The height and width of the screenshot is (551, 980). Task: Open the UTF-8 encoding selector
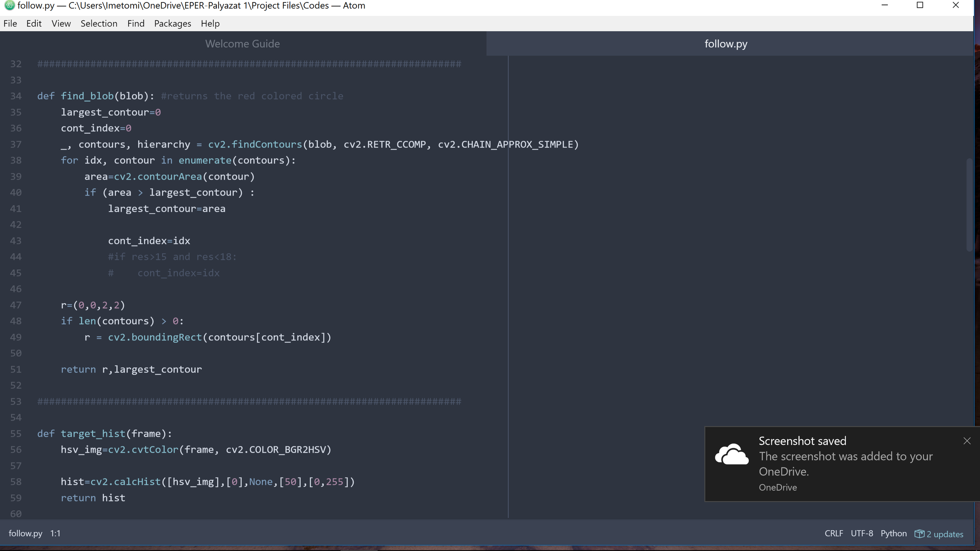click(x=862, y=533)
